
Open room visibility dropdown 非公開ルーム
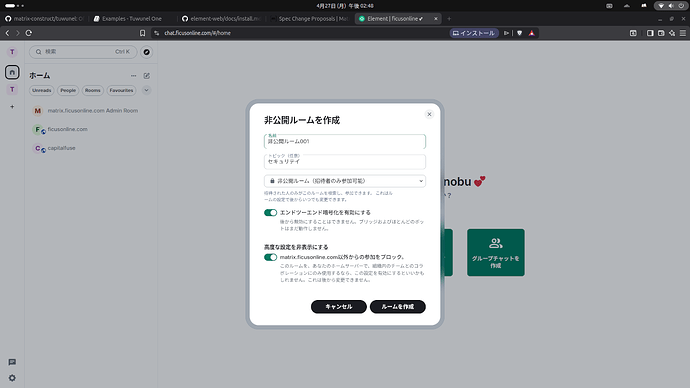pyautogui.click(x=345, y=181)
